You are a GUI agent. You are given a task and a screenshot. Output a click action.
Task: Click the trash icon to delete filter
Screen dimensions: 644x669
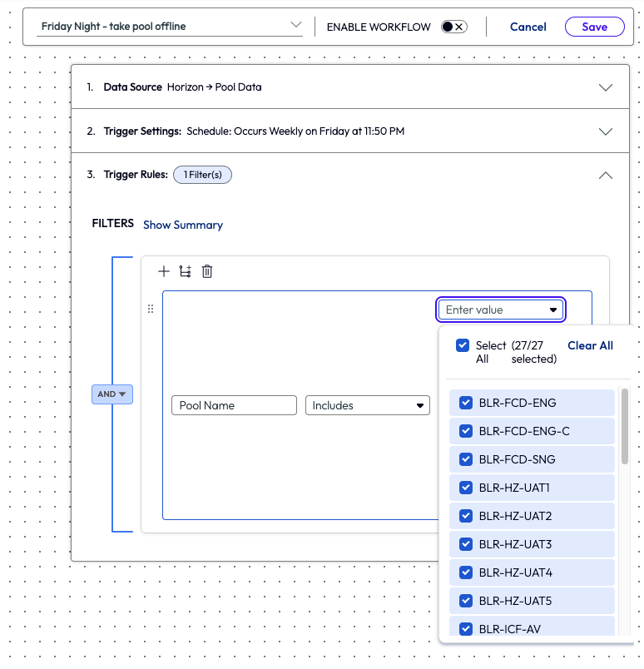207,271
